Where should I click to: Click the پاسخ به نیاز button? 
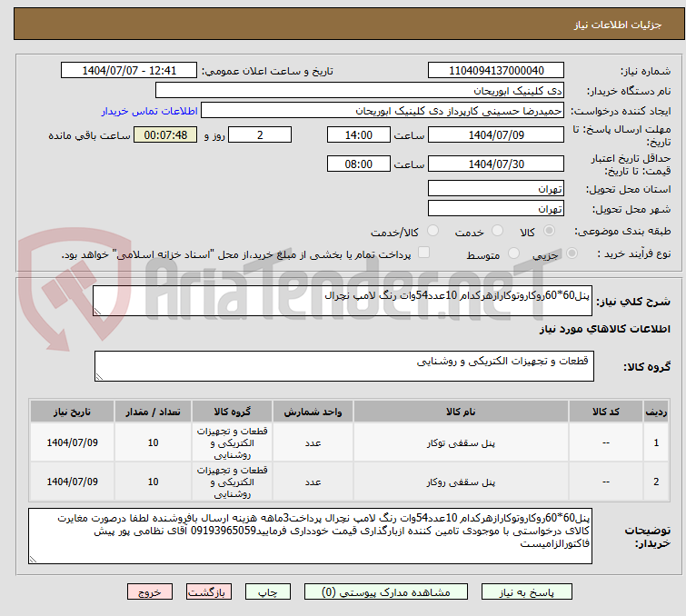[x=526, y=592]
